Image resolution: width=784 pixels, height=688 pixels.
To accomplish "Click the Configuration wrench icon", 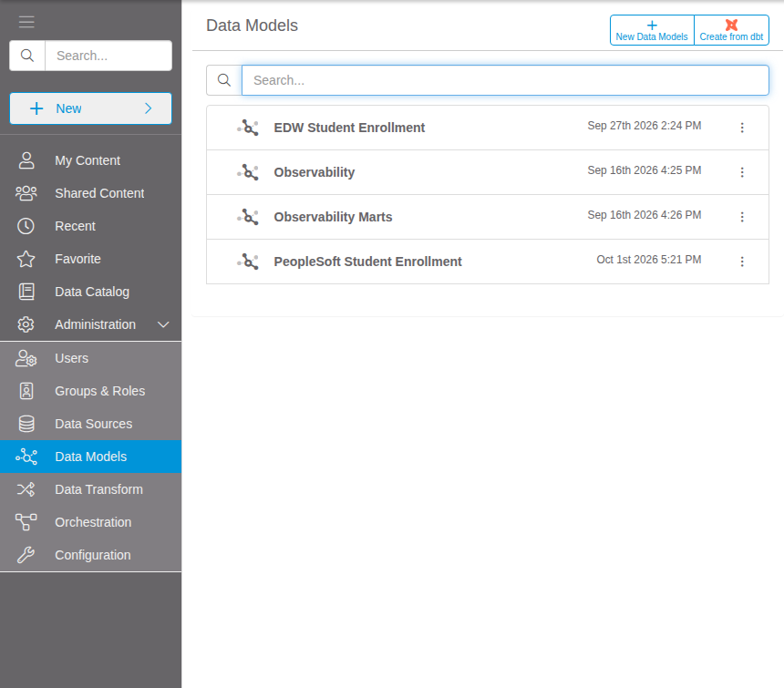I will coord(26,555).
